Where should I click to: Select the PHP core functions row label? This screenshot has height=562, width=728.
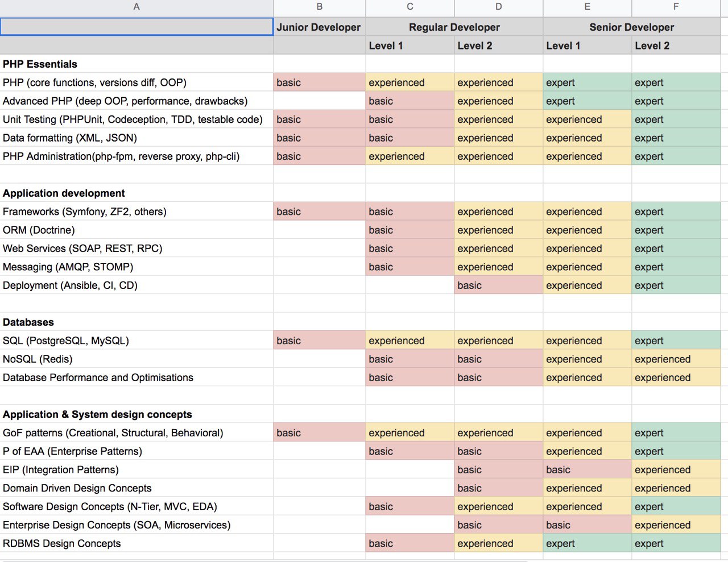pyautogui.click(x=136, y=82)
